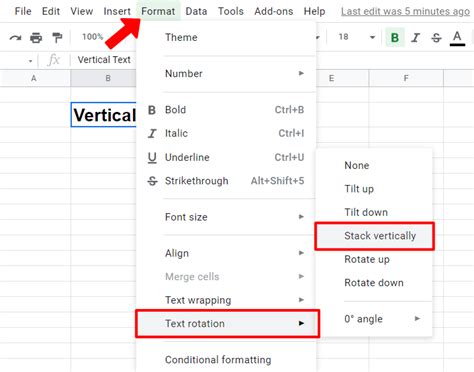Expand the name box dropdown arrow
Image resolution: width=474 pixels, height=372 pixels.
pos(31,61)
